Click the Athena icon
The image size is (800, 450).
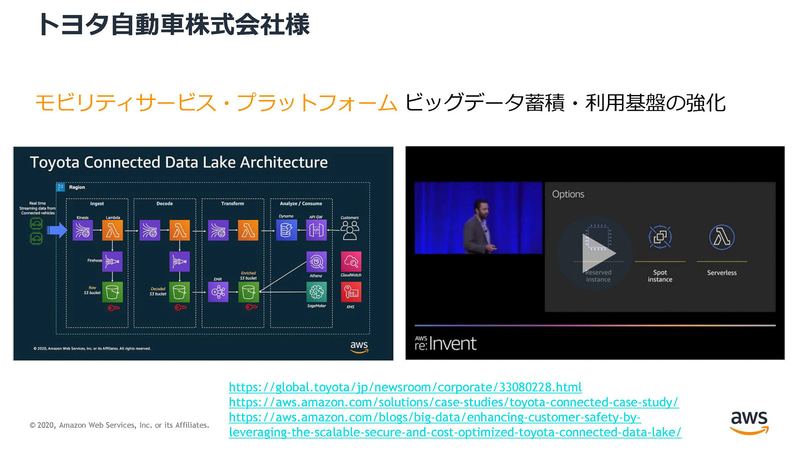(316, 262)
